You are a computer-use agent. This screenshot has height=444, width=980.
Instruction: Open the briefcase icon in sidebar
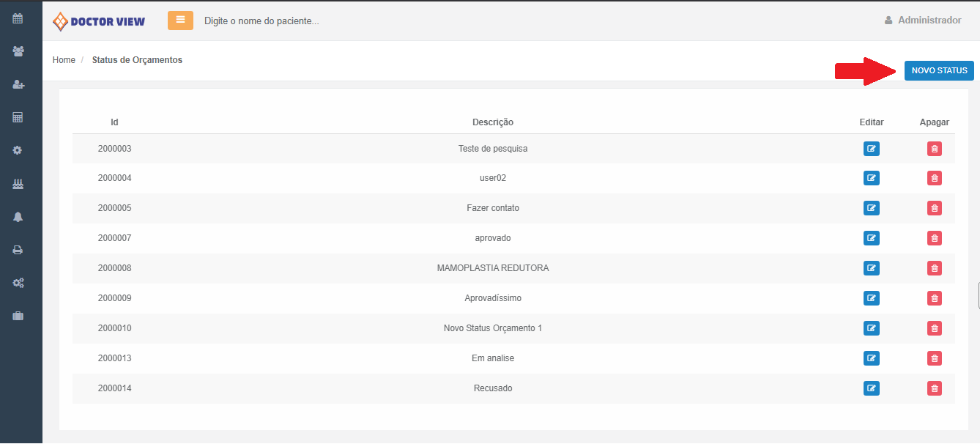(18, 316)
